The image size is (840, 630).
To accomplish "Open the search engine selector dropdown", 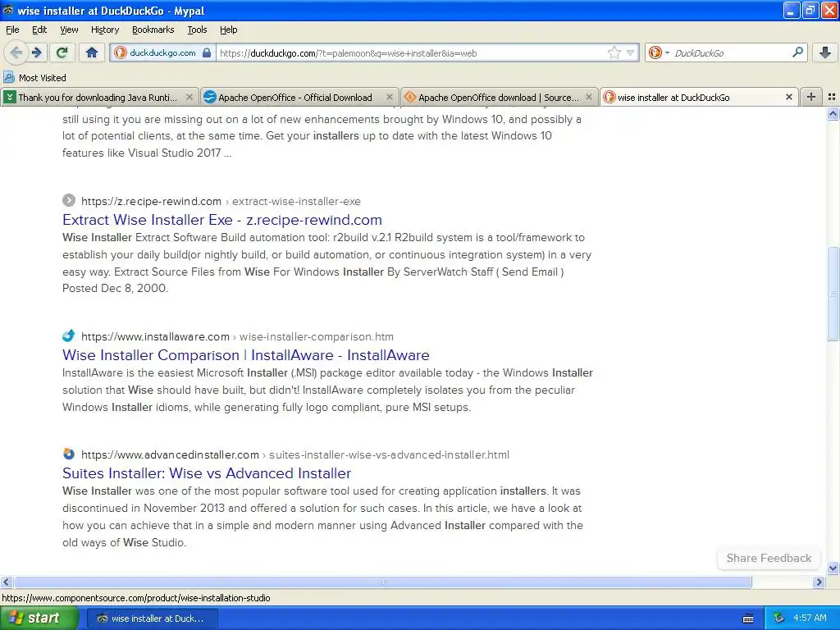I will (x=659, y=52).
